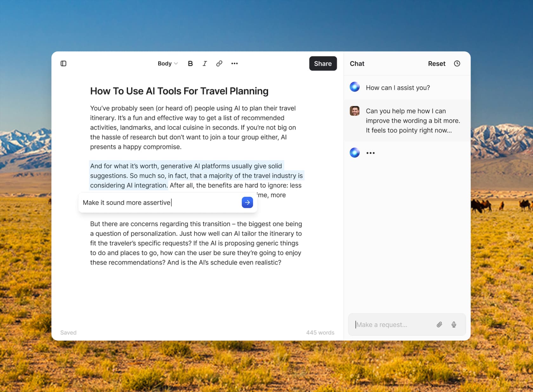Click the paragraph beginning 'You've probably seen'
Image resolution: width=533 pixels, height=392 pixels.
coord(193,127)
